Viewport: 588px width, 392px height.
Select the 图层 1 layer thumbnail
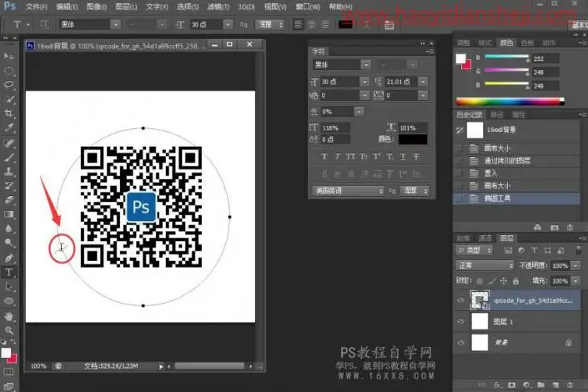click(x=480, y=322)
